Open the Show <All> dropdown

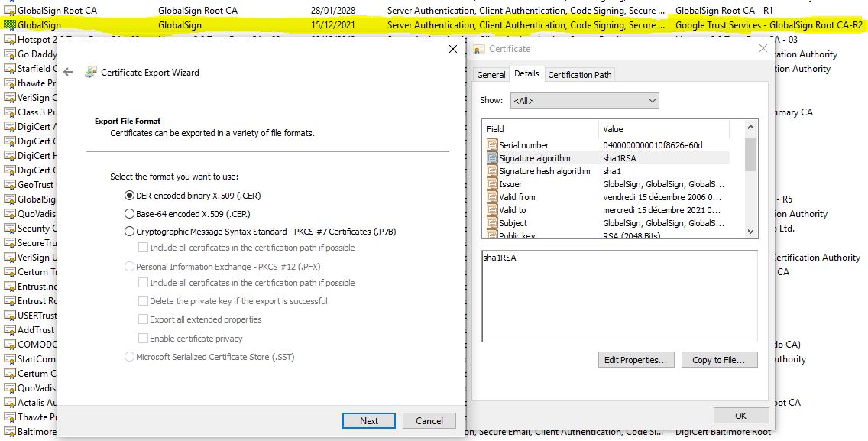[x=585, y=101]
